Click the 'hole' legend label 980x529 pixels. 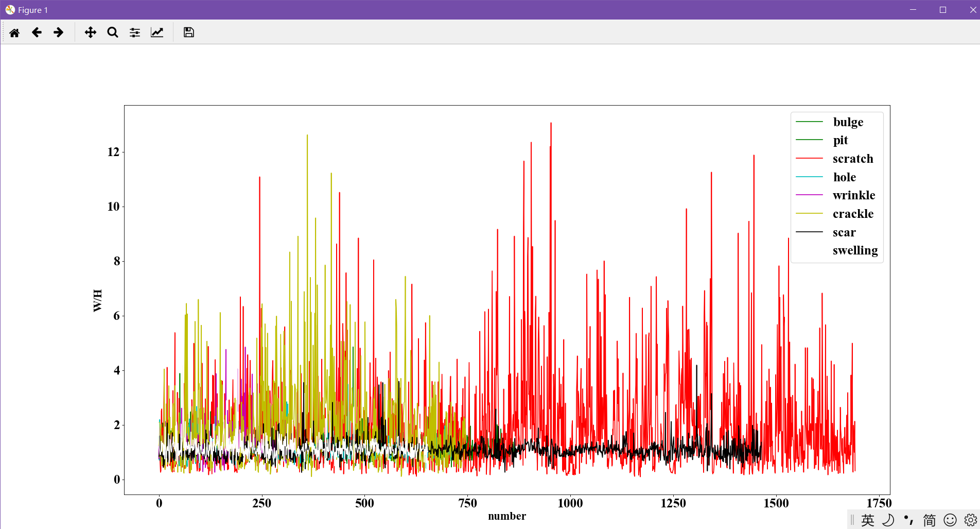(x=845, y=177)
